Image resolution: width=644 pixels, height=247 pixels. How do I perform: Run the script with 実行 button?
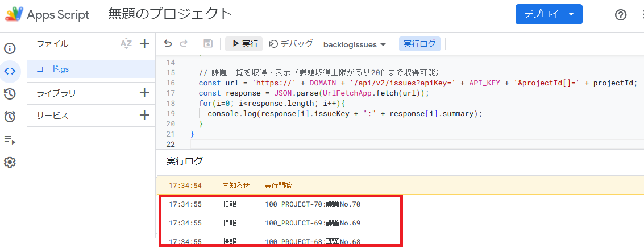coord(244,44)
